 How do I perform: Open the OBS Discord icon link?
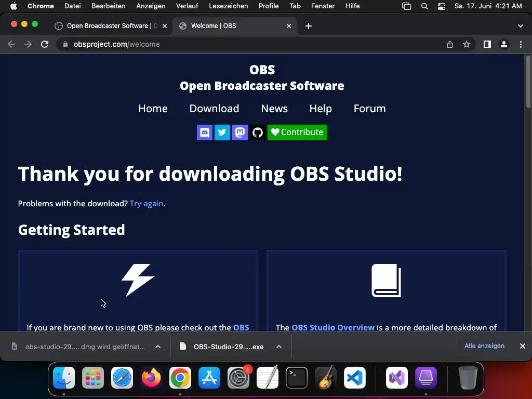(205, 132)
